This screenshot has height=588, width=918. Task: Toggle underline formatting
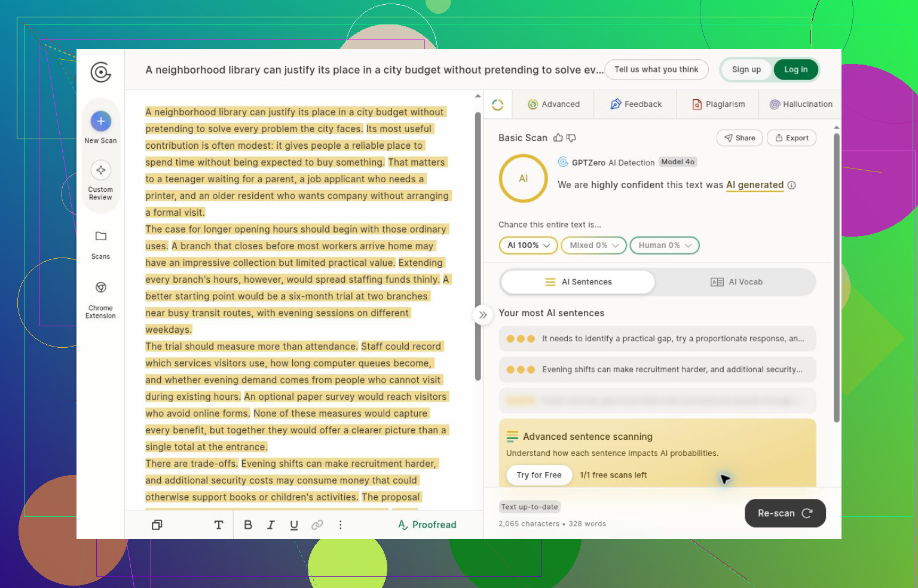294,525
